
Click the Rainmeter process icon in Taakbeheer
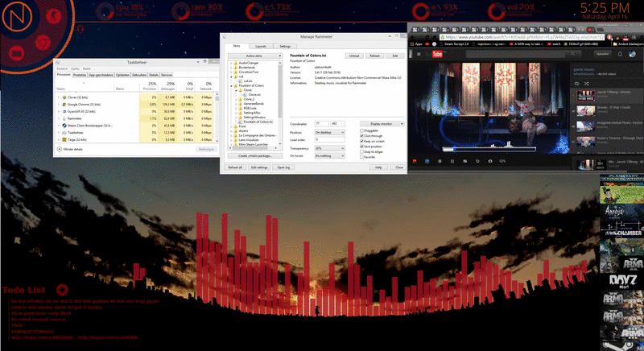[x=64, y=118]
